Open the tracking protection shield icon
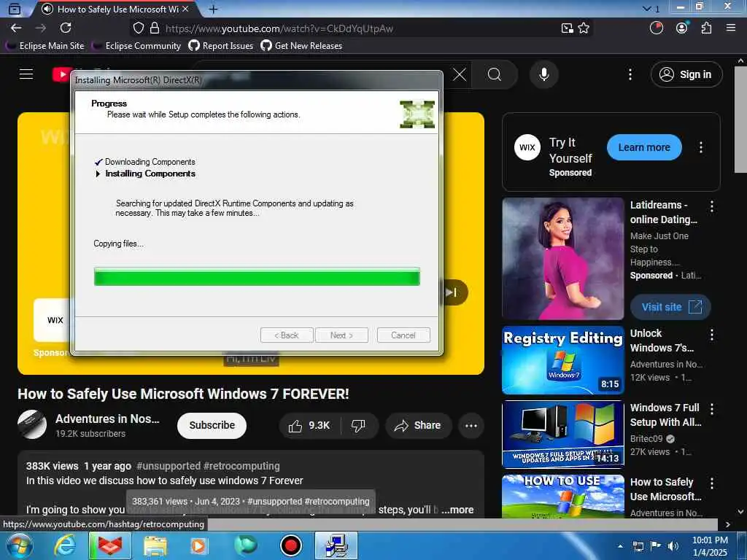The image size is (747, 560). point(138,28)
